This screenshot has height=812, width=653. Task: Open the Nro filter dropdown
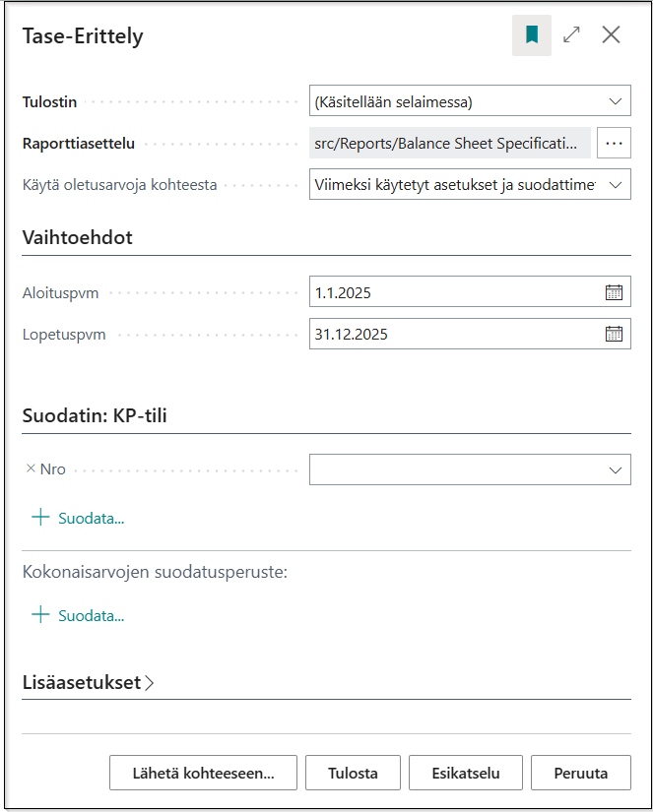[x=470, y=469]
